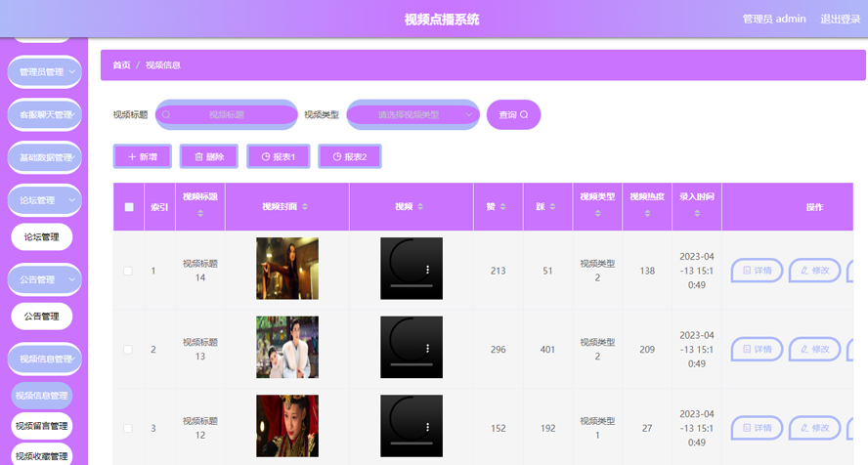This screenshot has width=868, height=465.
Task: Click detail icon in 详情 for row 2
Action: pyautogui.click(x=747, y=349)
